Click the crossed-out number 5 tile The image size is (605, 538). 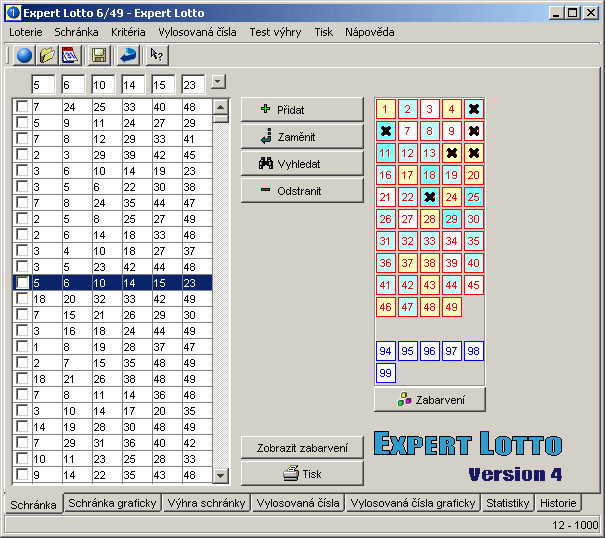click(473, 109)
